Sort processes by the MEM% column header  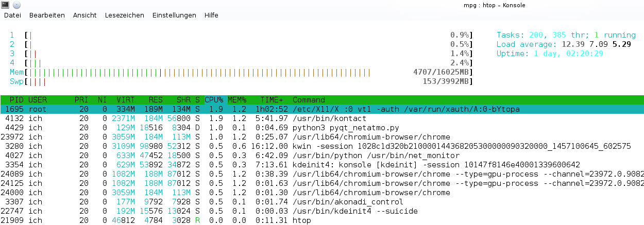pos(237,100)
